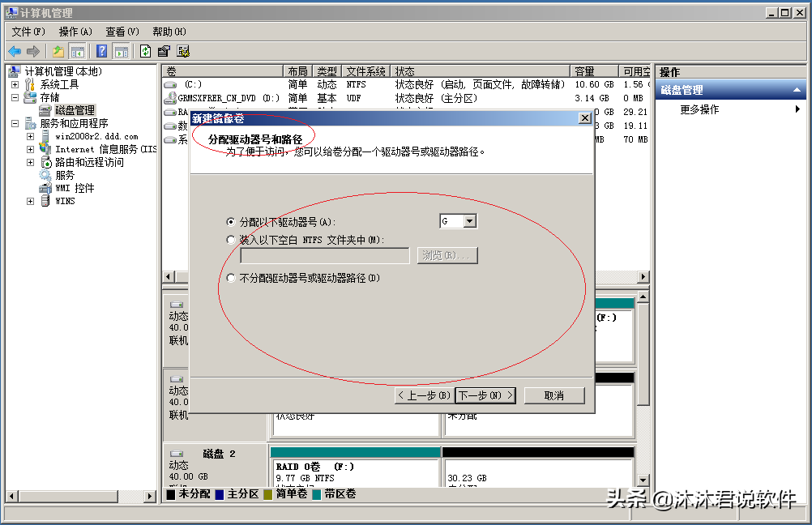Screen dimensions: 812x525
Task: Click the WMI 控件 icon
Action: (45, 188)
